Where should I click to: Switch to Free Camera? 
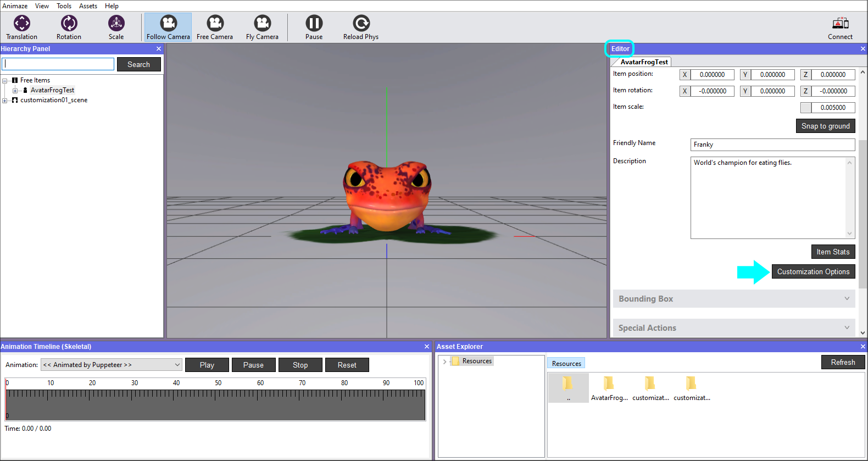click(x=215, y=27)
